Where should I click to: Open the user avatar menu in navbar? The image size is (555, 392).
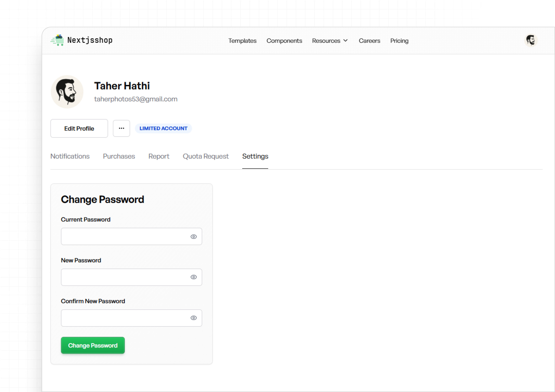(531, 40)
